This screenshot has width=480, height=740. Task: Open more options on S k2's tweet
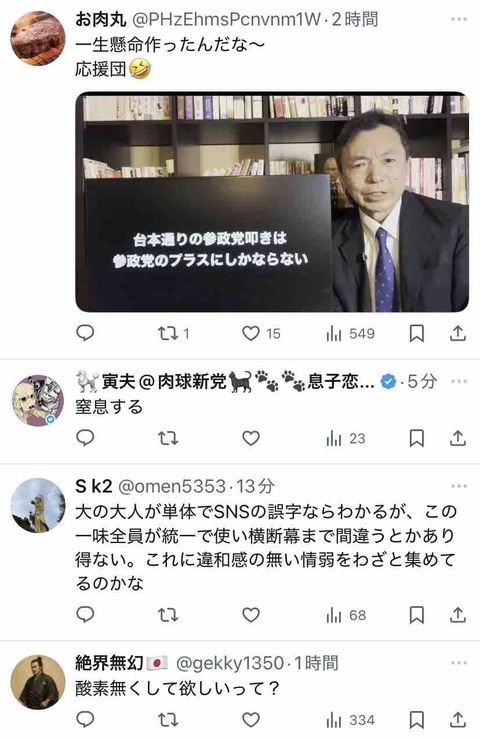(459, 486)
